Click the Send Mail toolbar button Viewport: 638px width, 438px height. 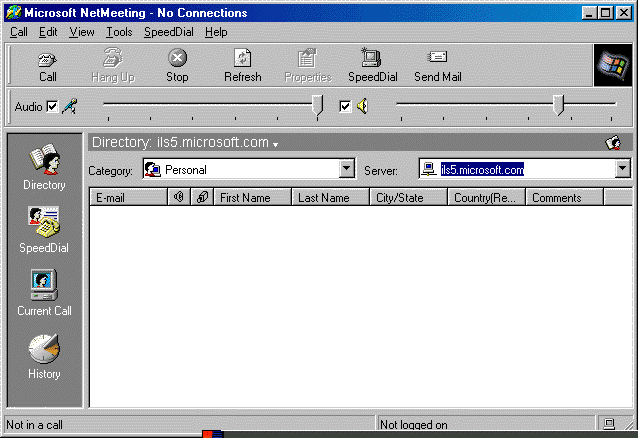click(x=438, y=66)
